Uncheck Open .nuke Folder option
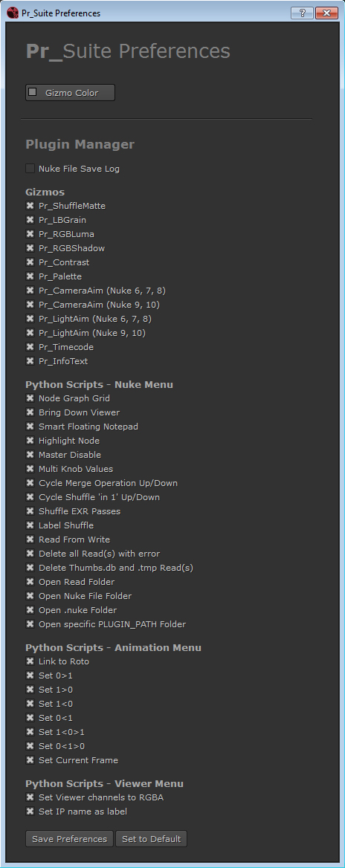Screen dimensions: 345x868 (30, 610)
